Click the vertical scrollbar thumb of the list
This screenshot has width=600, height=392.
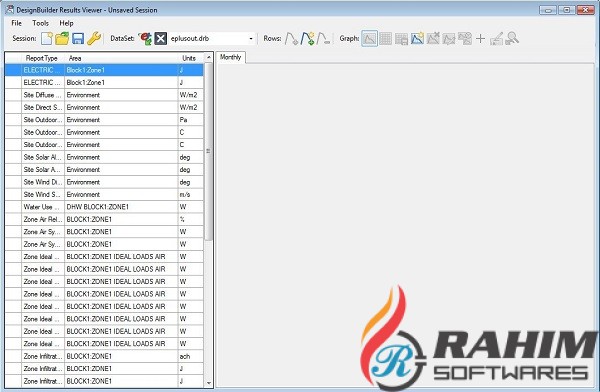(209, 151)
